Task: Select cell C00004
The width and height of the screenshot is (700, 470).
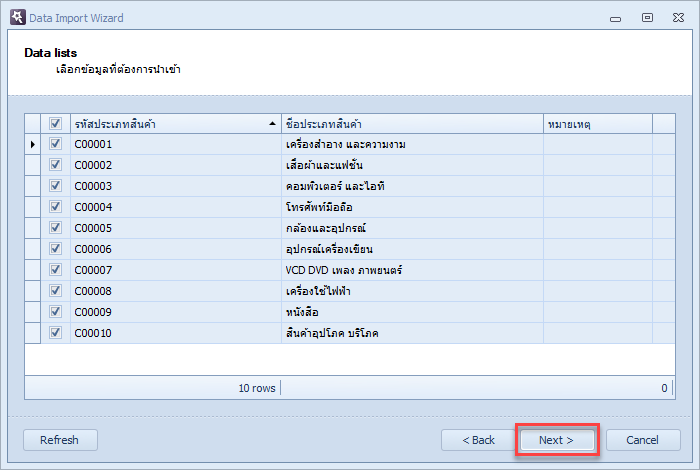Action: coord(176,207)
